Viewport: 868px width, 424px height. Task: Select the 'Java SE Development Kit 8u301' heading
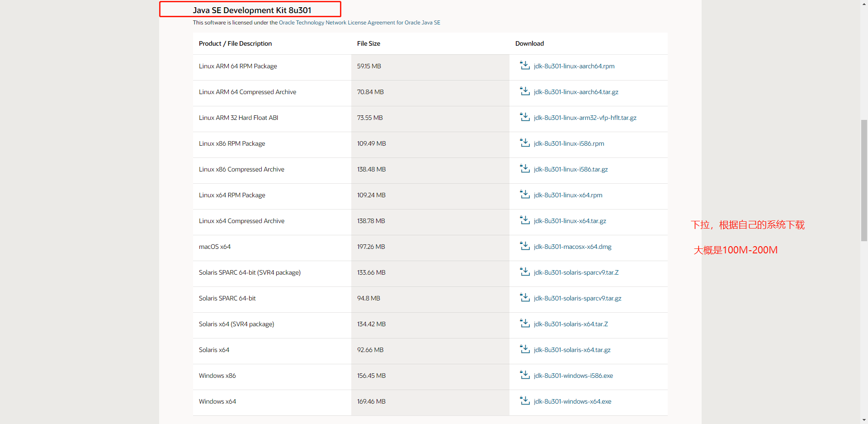pyautogui.click(x=252, y=10)
